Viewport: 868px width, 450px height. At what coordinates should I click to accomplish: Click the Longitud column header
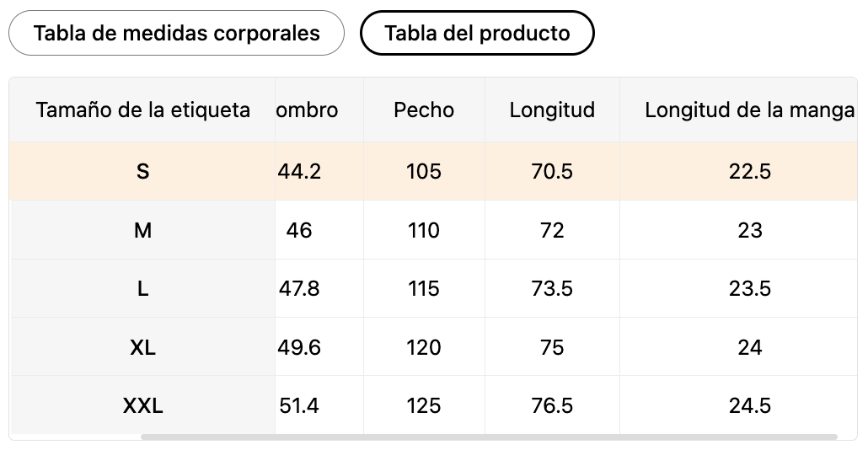tap(552, 110)
